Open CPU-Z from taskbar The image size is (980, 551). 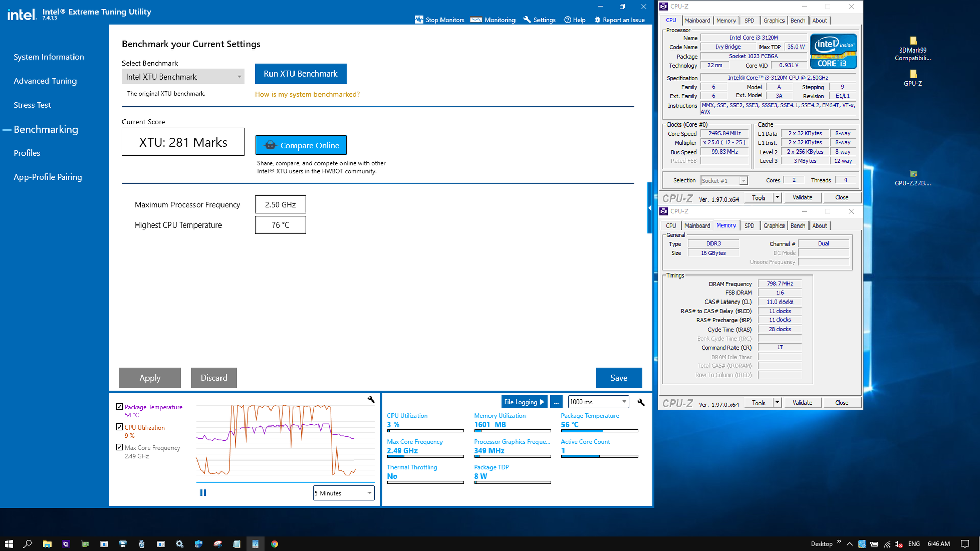[x=66, y=544]
